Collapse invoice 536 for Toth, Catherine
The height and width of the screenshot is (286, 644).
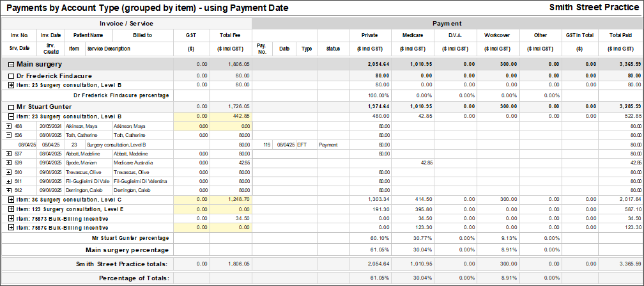click(9, 135)
